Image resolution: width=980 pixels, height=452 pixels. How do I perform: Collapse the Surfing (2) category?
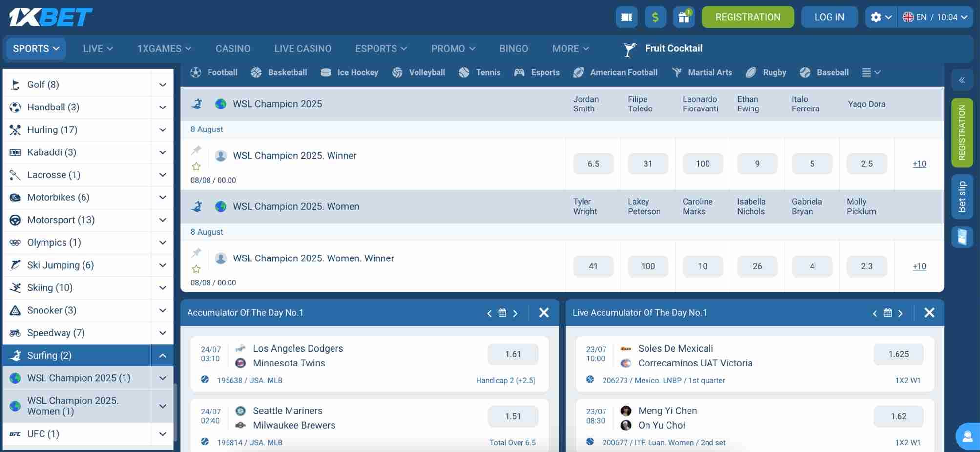click(163, 355)
